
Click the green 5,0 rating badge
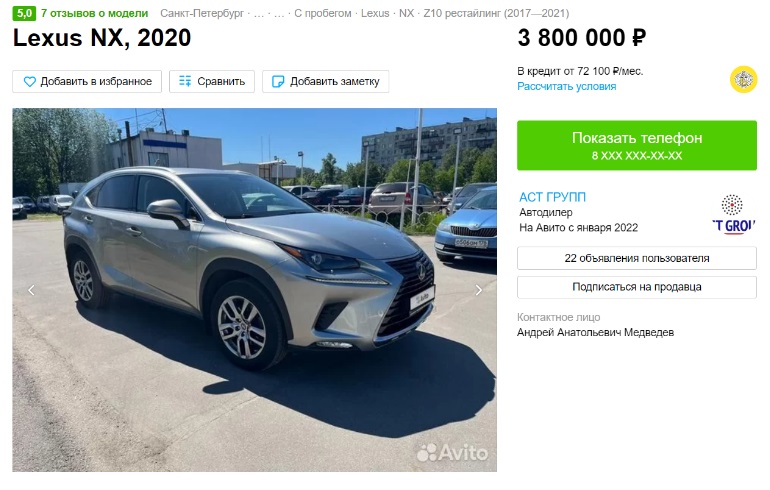[x=24, y=13]
